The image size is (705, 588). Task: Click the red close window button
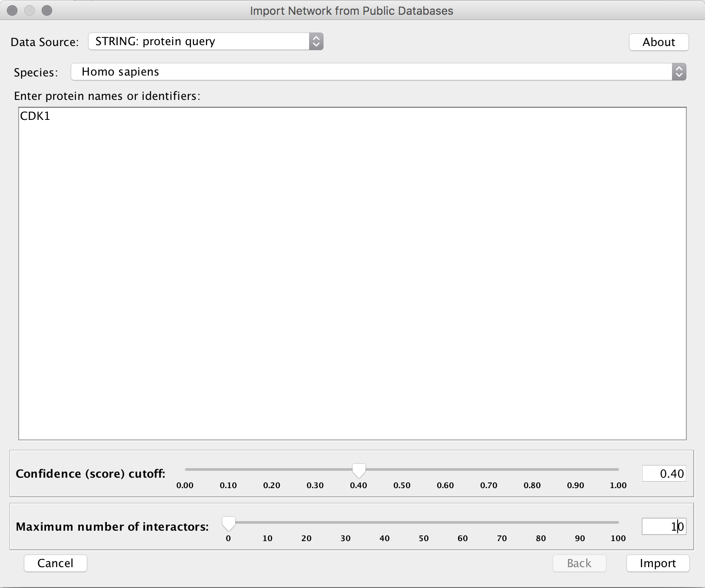(12, 10)
